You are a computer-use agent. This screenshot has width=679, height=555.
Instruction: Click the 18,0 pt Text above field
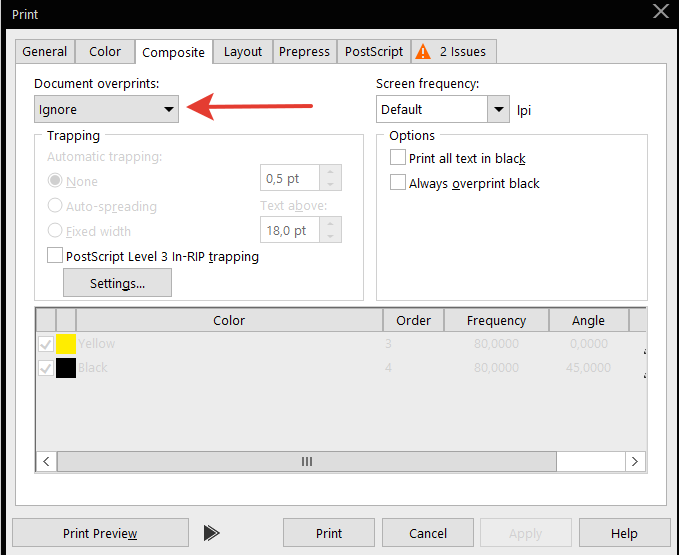point(290,230)
